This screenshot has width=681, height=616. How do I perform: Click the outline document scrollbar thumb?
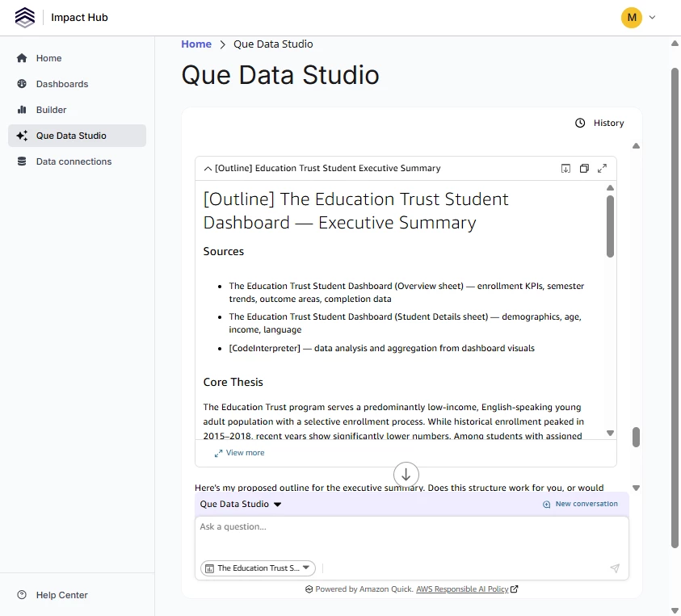(610, 226)
